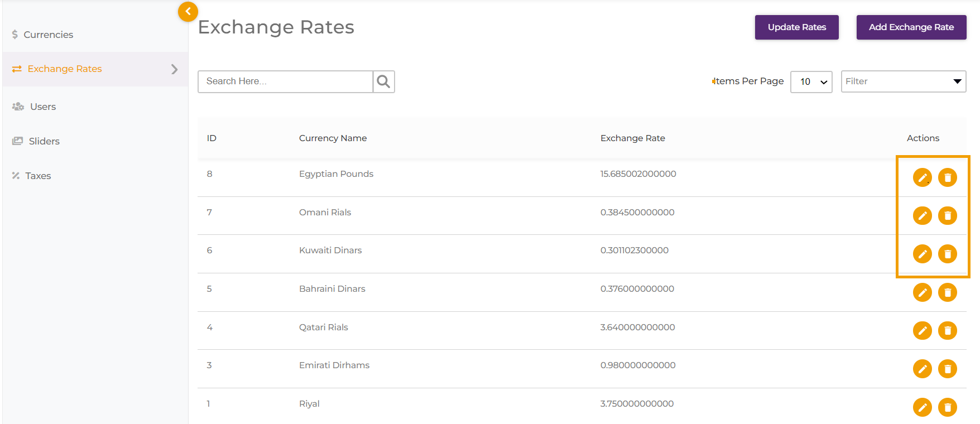Delete the Egyptian Pounds exchange rate
Image resolution: width=980 pixels, height=424 pixels.
[x=947, y=177]
